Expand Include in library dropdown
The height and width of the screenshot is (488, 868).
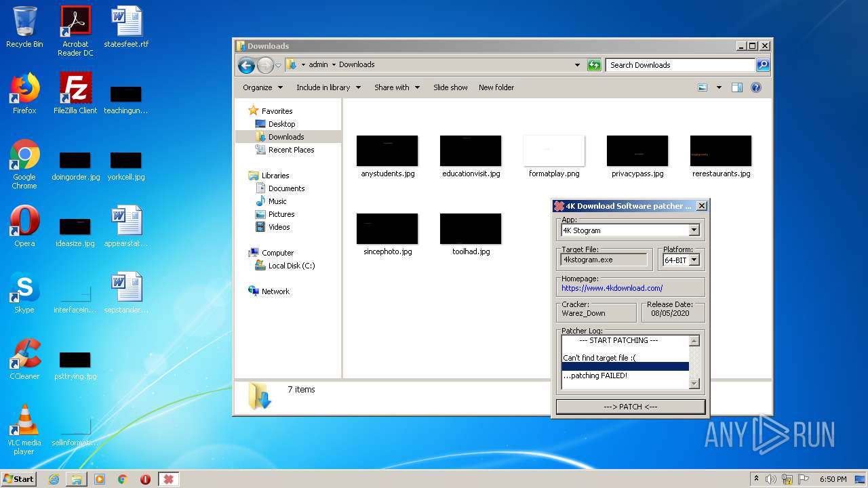328,87
